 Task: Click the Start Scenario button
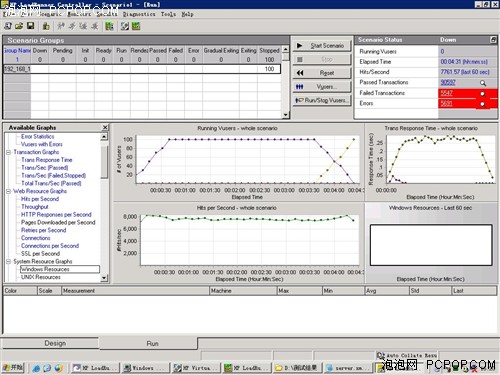point(322,45)
